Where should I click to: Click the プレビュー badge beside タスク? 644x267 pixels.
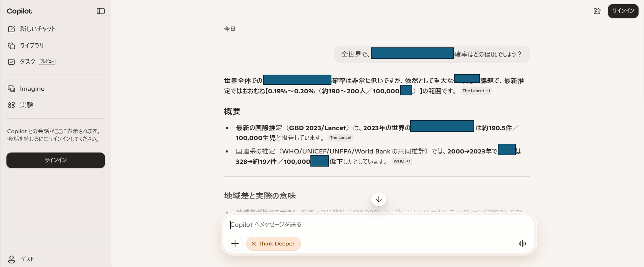(x=47, y=62)
